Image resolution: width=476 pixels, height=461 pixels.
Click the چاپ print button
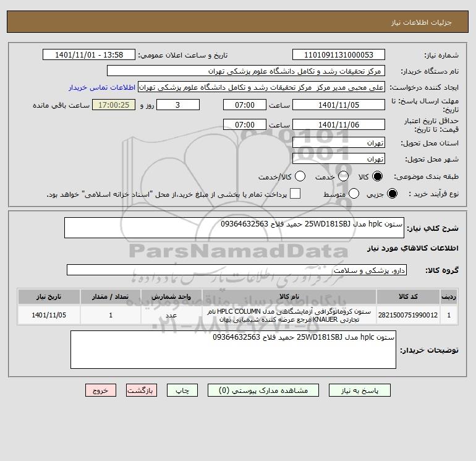click(182, 390)
